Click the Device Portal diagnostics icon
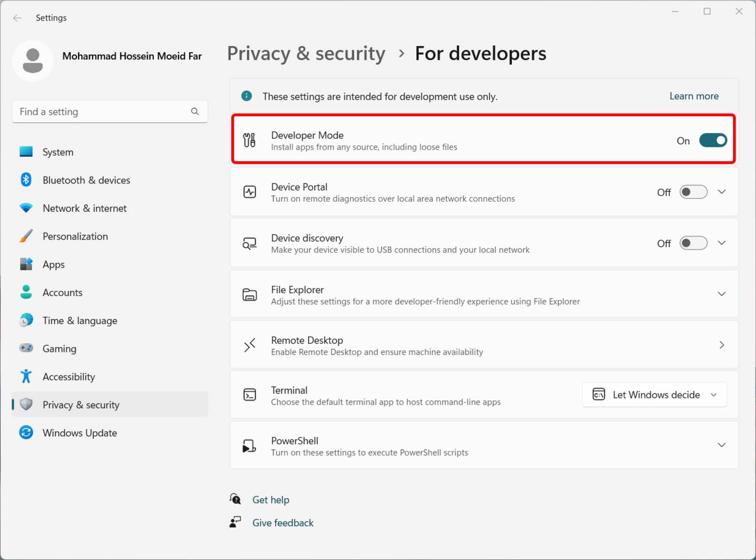The height and width of the screenshot is (560, 756). click(250, 192)
